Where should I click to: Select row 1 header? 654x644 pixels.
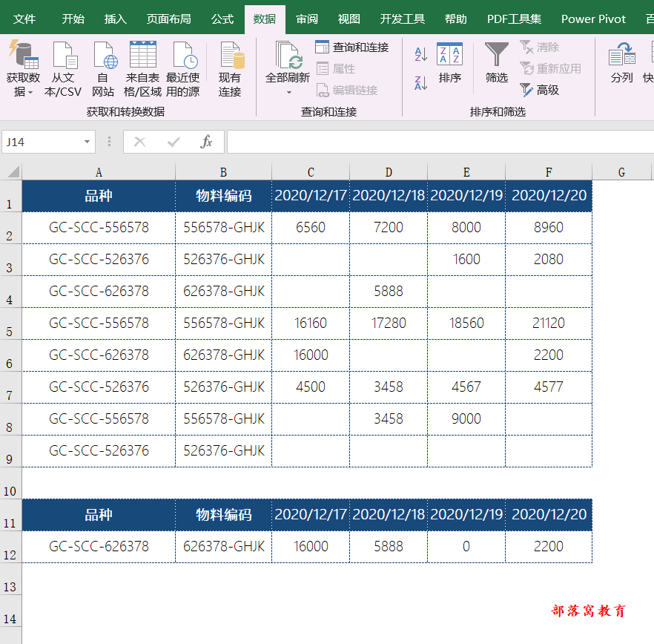[x=10, y=196]
